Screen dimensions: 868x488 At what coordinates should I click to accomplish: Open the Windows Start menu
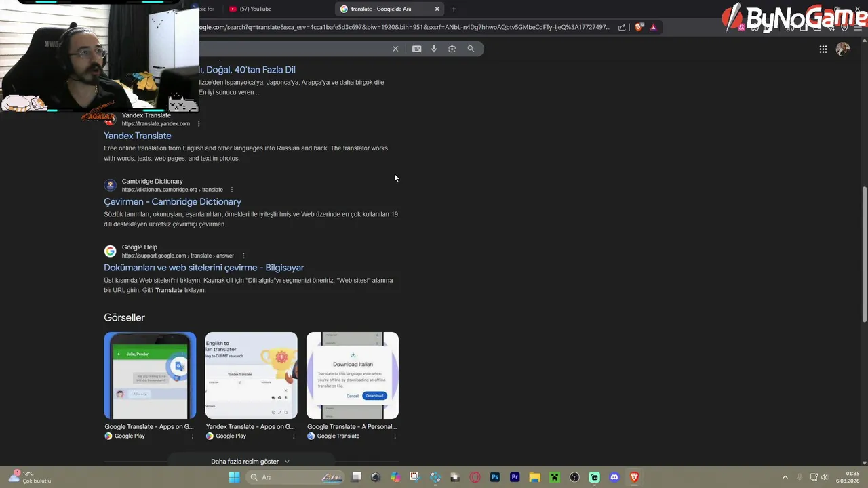click(234, 477)
